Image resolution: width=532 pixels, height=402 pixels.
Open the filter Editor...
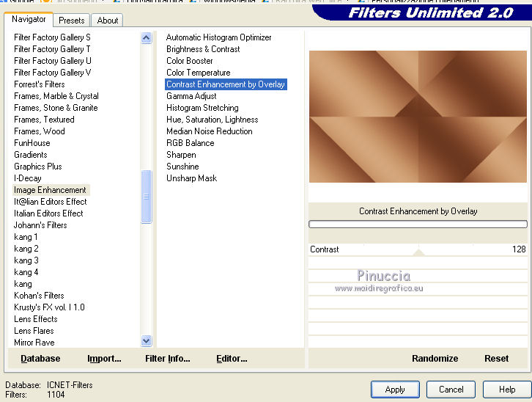click(232, 359)
